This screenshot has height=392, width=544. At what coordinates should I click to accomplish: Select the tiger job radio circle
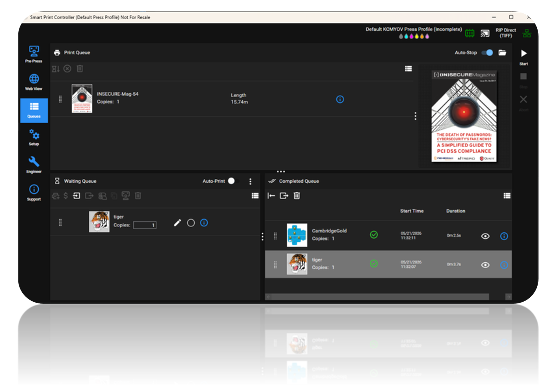pyautogui.click(x=191, y=223)
